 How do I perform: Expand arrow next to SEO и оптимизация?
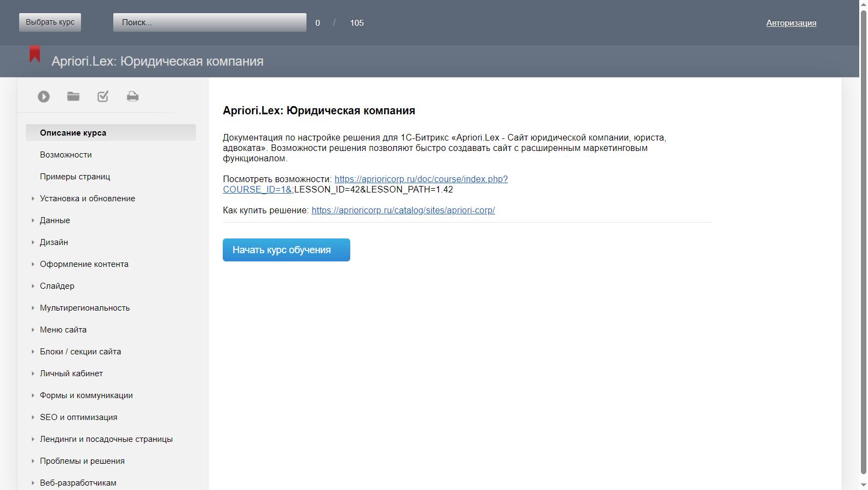point(33,417)
